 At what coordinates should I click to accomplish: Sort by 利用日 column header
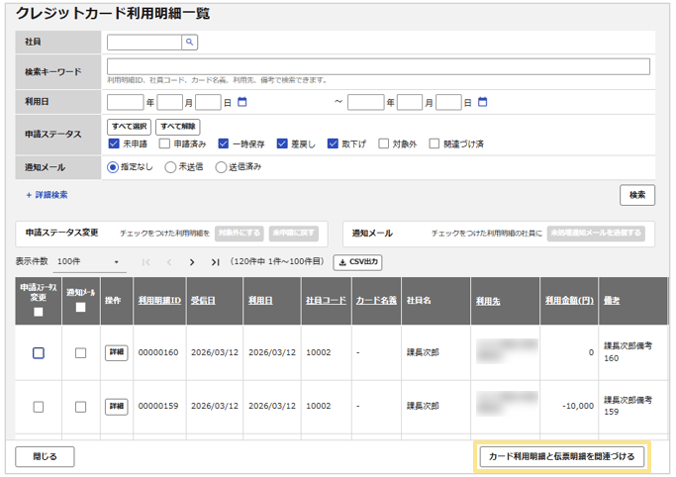click(260, 301)
